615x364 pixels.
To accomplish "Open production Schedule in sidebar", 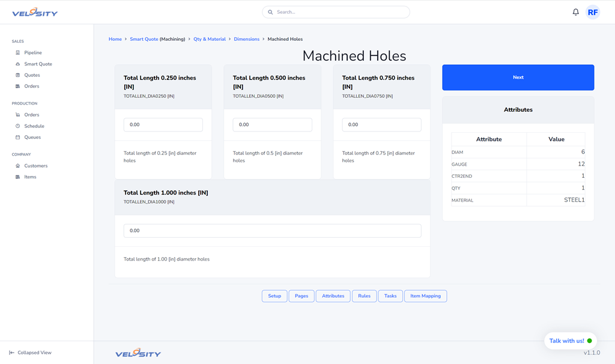I will tap(34, 126).
